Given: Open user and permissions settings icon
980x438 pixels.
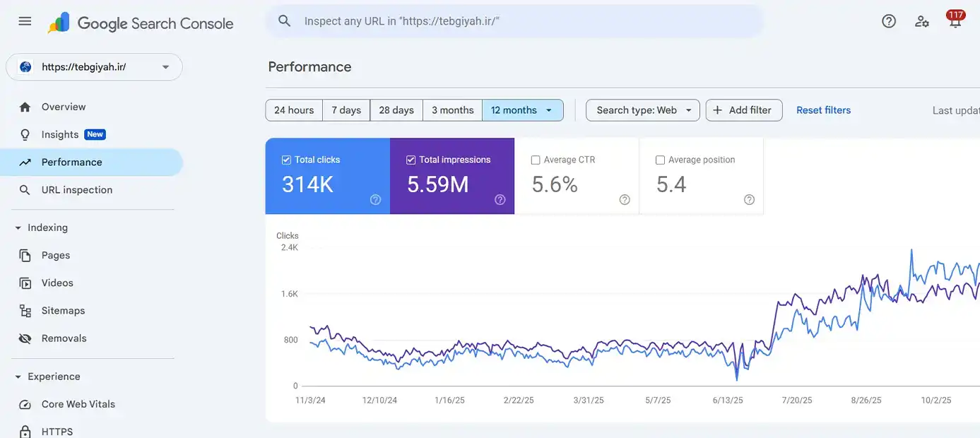Looking at the screenshot, I should (922, 21).
